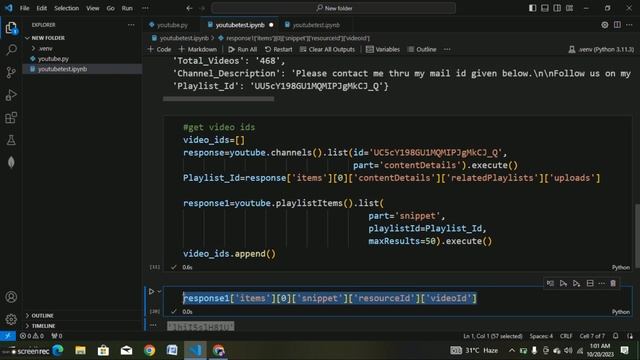Open the Testing flask view
640x360 pixels.
pos(11,140)
